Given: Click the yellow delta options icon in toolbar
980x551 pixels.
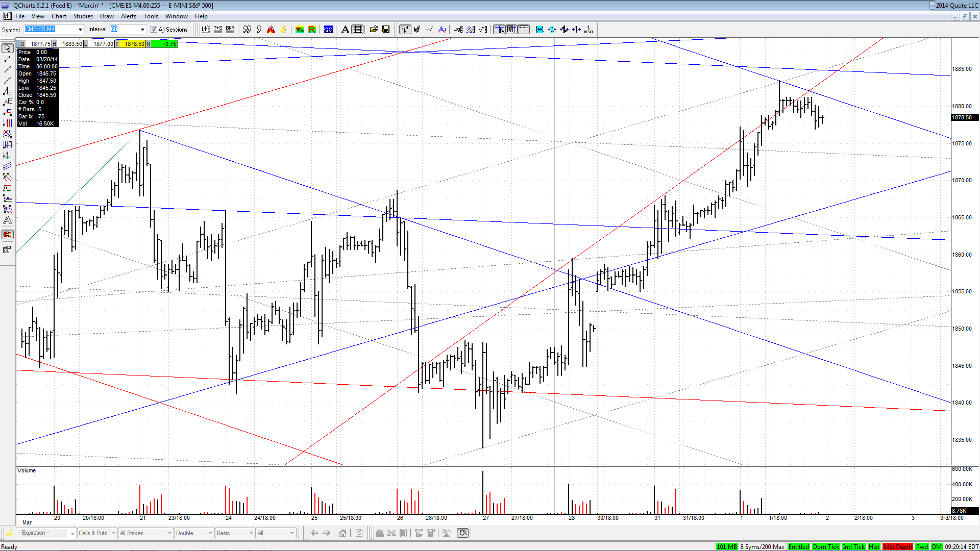Looking at the screenshot, I should click(283, 30).
